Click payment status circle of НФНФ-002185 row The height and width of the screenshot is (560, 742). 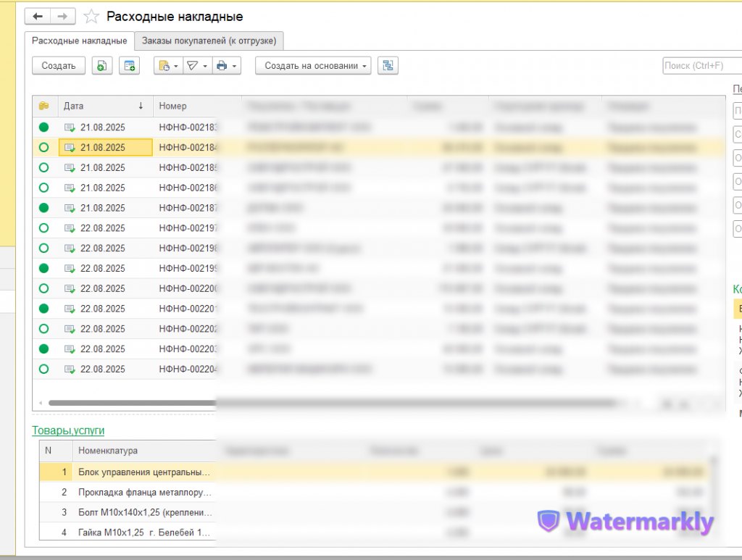(x=44, y=167)
